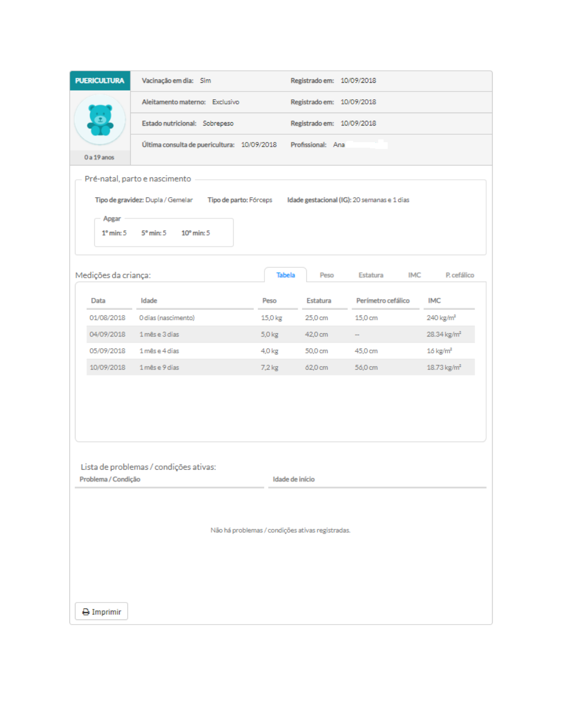Select the IMC column header in table
Image resolution: width=563 pixels, height=728 pixels.
click(434, 301)
